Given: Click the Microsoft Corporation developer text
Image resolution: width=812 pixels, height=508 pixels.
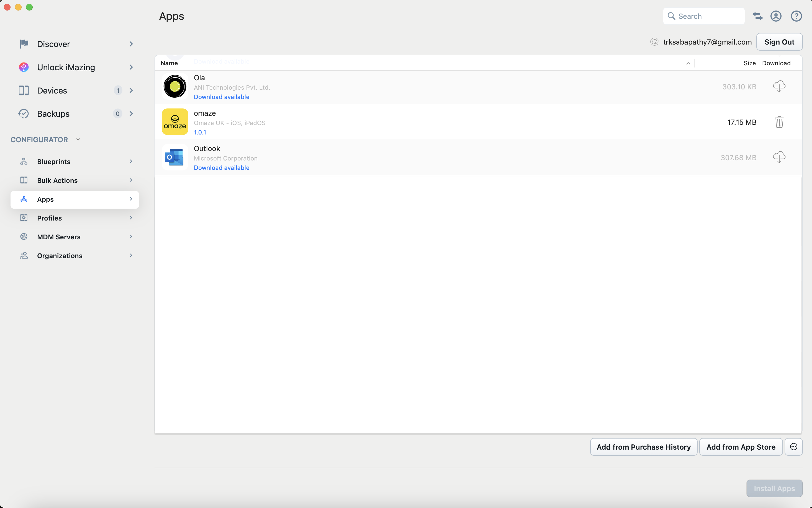Looking at the screenshot, I should click(226, 158).
